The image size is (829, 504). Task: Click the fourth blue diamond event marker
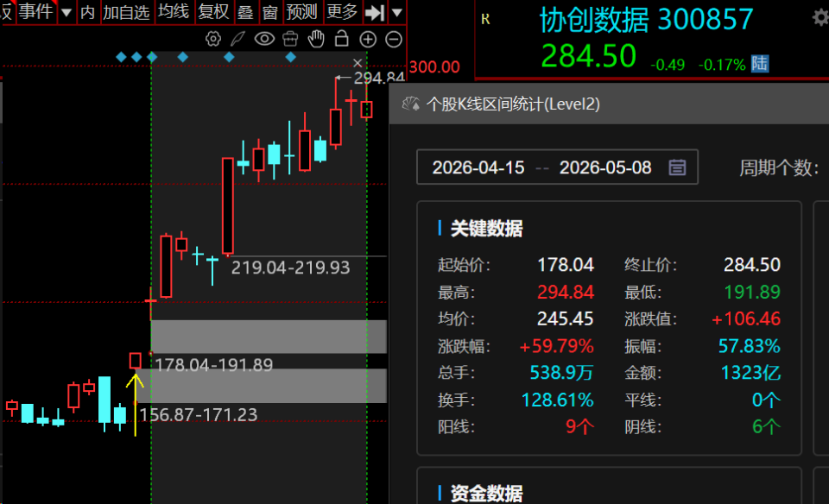coord(183,57)
